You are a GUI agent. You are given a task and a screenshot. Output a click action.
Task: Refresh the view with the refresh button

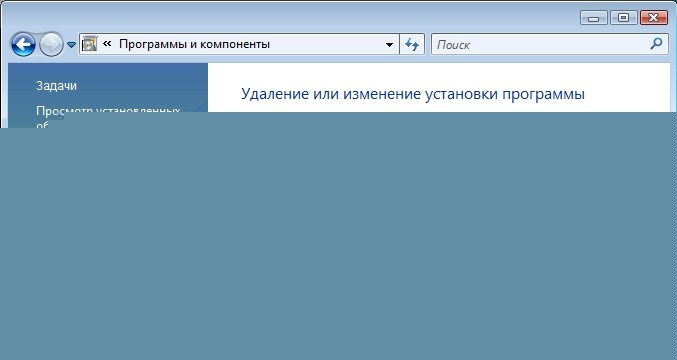(x=412, y=44)
